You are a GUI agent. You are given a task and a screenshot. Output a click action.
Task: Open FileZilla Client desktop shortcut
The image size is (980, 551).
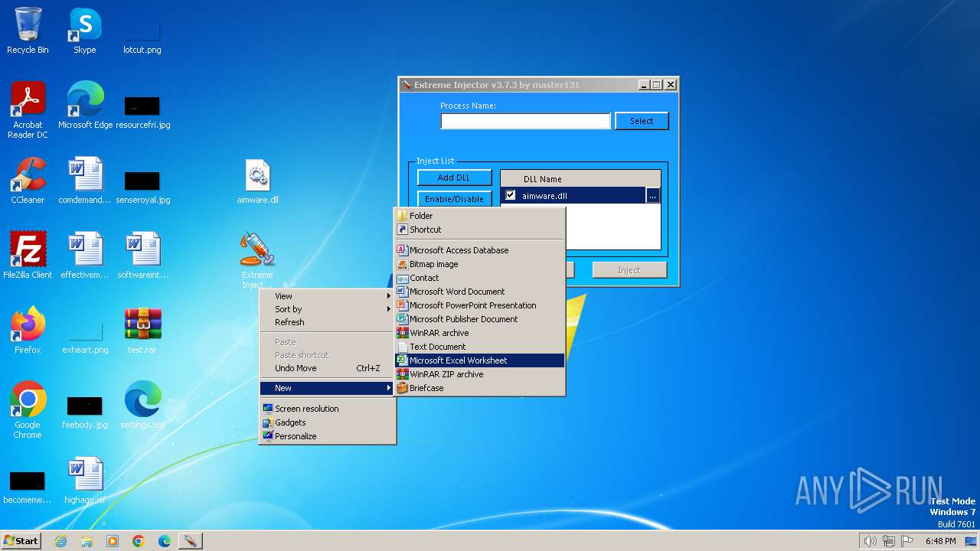pyautogui.click(x=28, y=256)
